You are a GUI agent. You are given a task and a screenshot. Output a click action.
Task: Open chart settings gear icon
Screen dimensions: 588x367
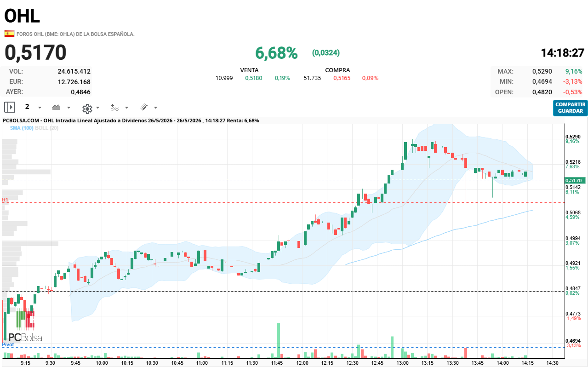coord(87,109)
